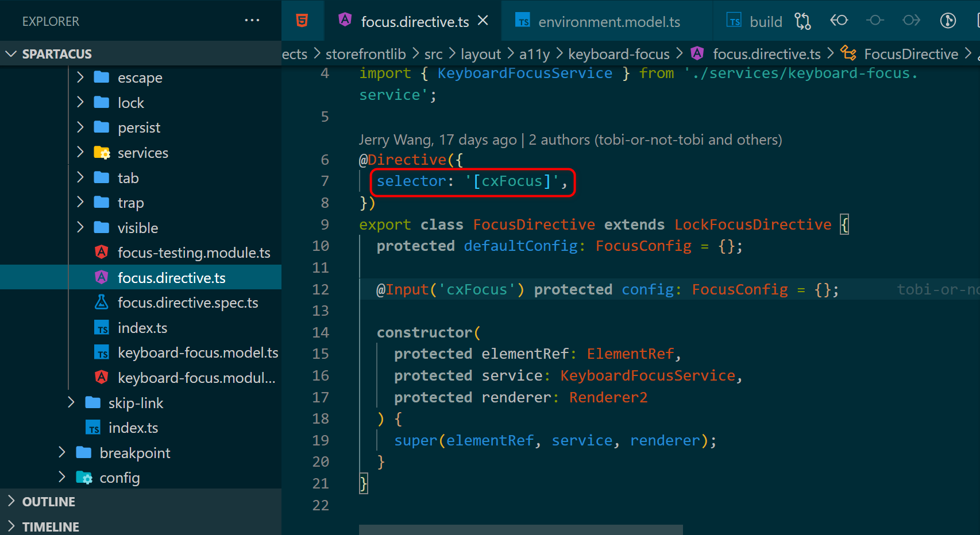
Task: Click TS icon beside keyboard-focus.model.ts
Action: (102, 352)
